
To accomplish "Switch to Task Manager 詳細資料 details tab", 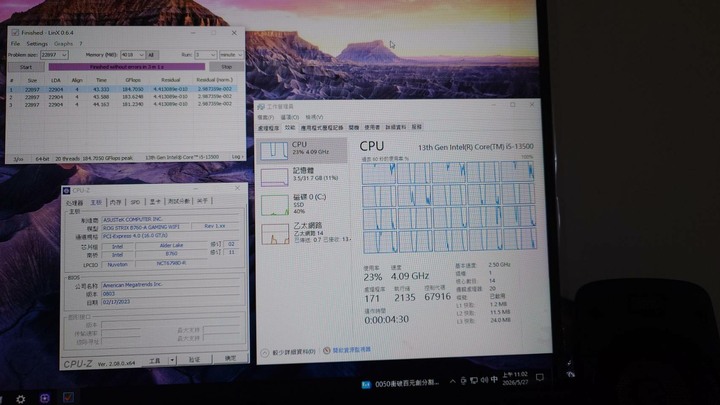I will (x=396, y=127).
